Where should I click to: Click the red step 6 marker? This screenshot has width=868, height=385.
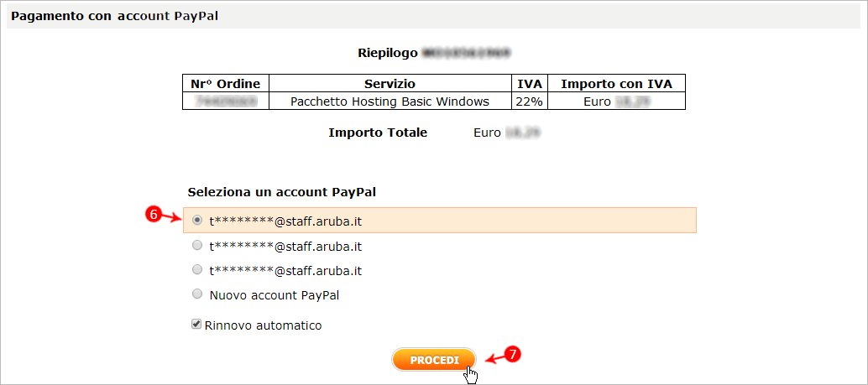152,215
